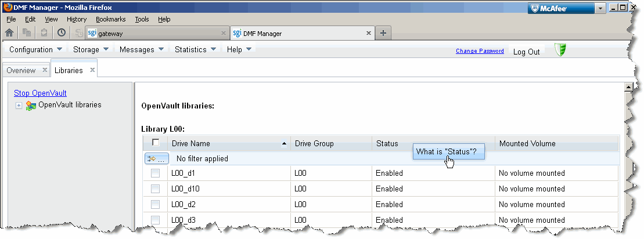Click the Change Password link
644x239 pixels.
click(x=480, y=51)
